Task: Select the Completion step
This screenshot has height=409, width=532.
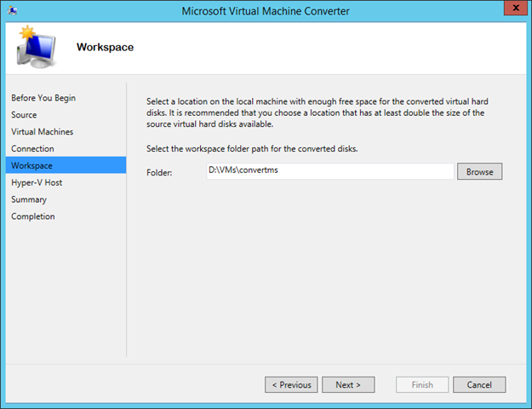Action: pyautogui.click(x=33, y=216)
